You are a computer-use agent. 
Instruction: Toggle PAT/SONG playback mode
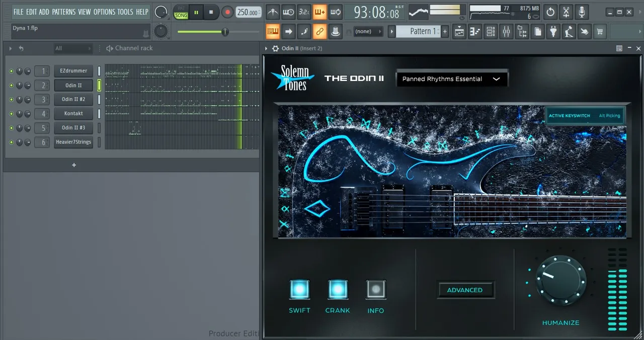tap(181, 12)
